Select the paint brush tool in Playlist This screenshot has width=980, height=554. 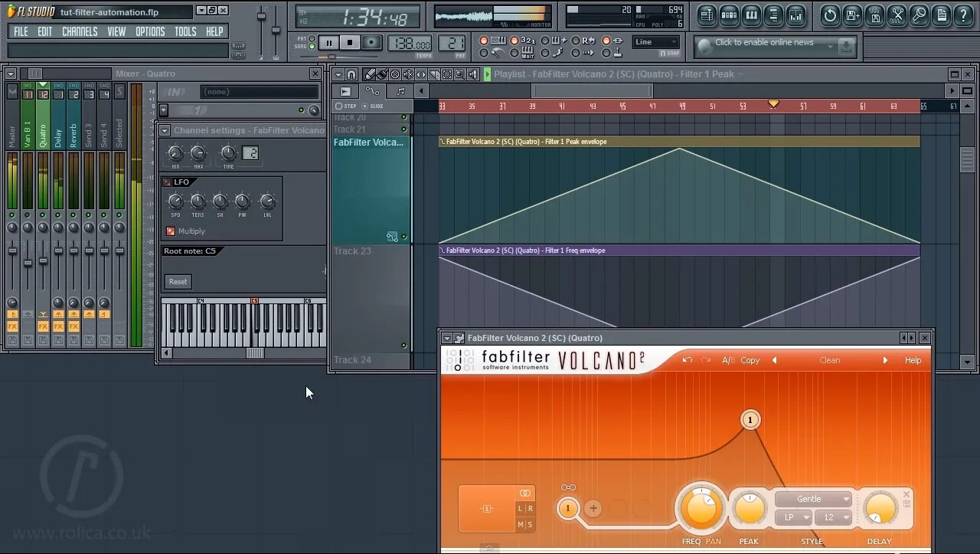click(382, 74)
